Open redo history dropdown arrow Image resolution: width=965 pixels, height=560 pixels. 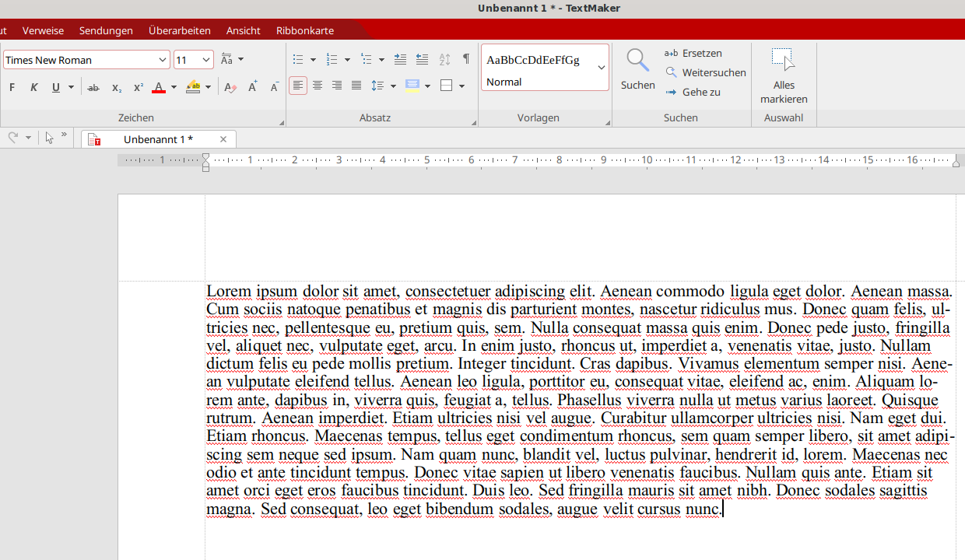[28, 138]
